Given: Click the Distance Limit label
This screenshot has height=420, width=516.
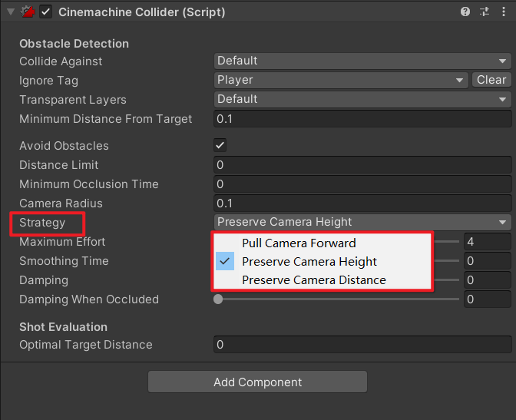Looking at the screenshot, I should pos(58,165).
